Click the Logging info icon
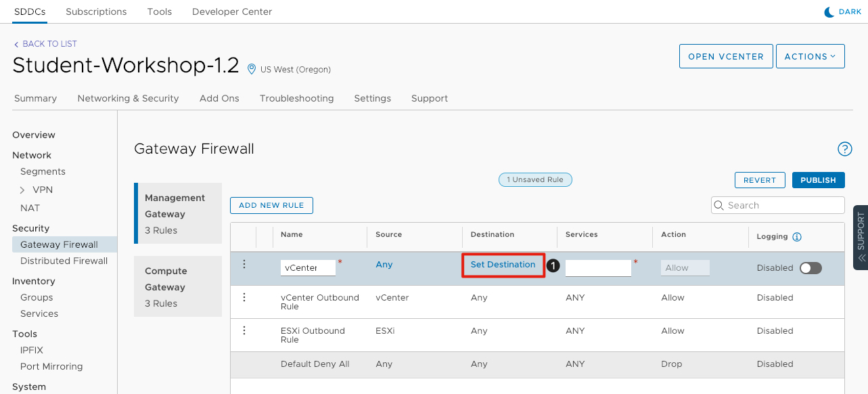The image size is (868, 394). 797,237
